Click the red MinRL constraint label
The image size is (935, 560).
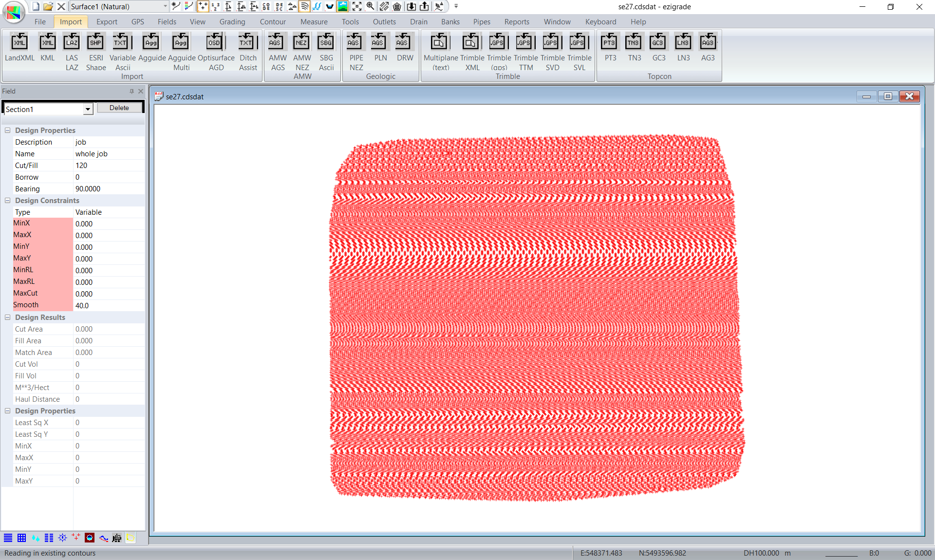click(23, 270)
